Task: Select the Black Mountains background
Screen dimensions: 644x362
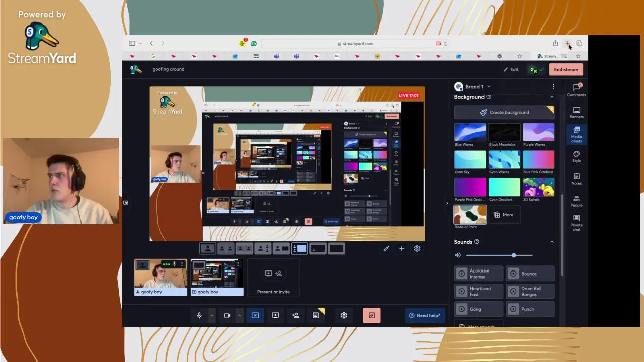Action: (x=504, y=132)
